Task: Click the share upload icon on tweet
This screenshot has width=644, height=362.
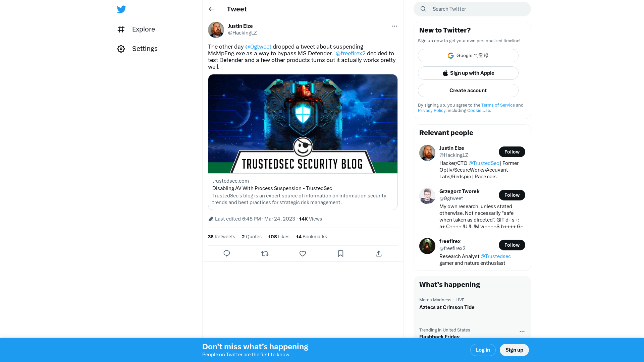Action: pos(379,253)
